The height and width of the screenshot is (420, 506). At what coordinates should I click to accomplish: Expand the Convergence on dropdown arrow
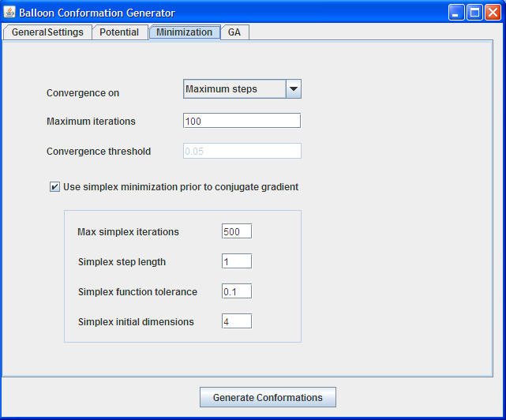[x=293, y=89]
